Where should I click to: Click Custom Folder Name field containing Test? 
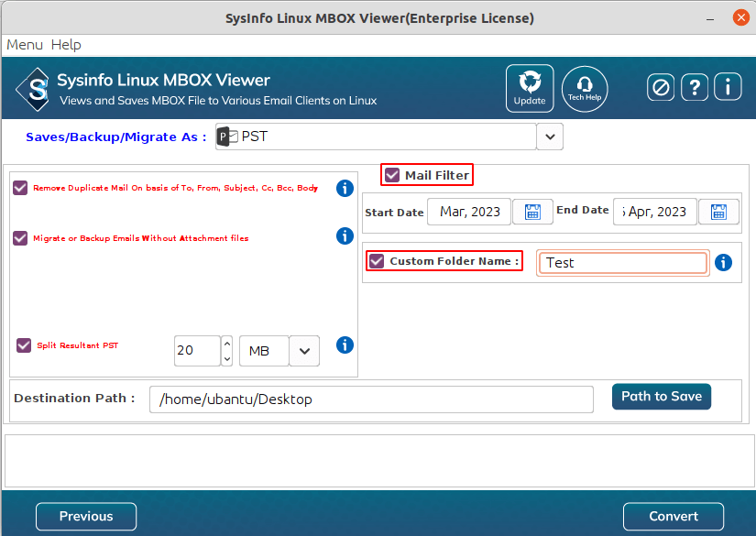coord(622,263)
